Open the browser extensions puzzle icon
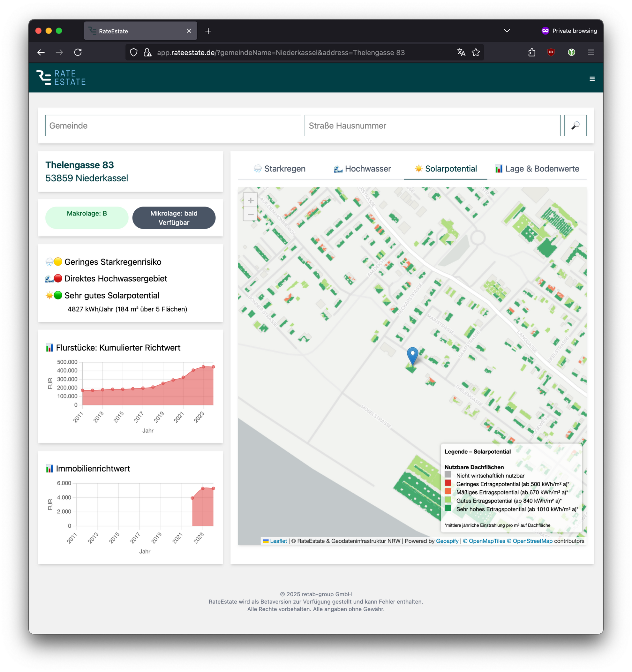The image size is (632, 672). (532, 52)
